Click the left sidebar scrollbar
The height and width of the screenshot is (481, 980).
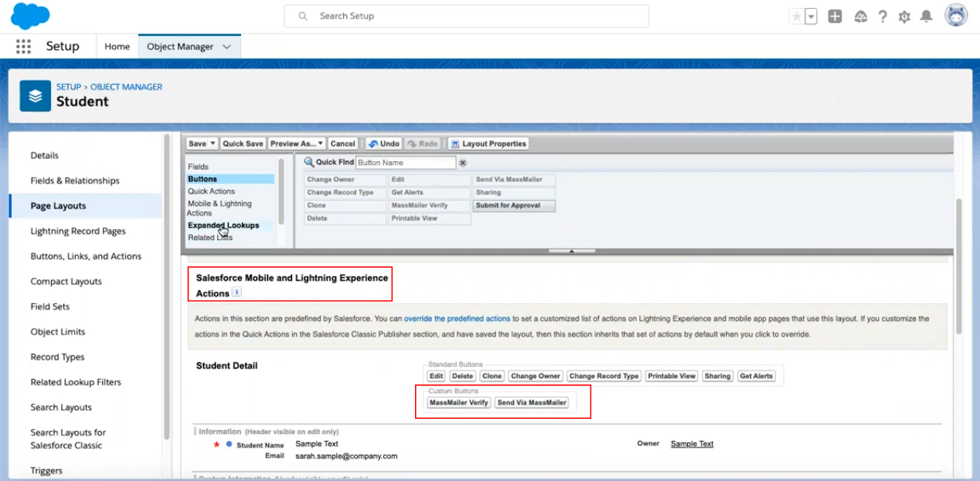(167, 287)
